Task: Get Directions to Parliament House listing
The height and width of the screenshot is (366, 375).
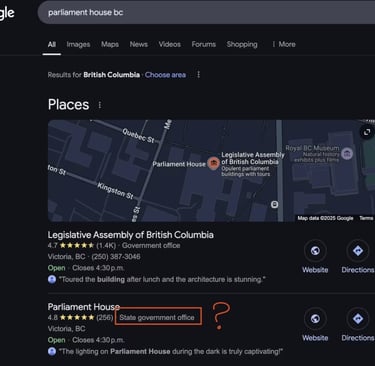Action: pyautogui.click(x=358, y=319)
